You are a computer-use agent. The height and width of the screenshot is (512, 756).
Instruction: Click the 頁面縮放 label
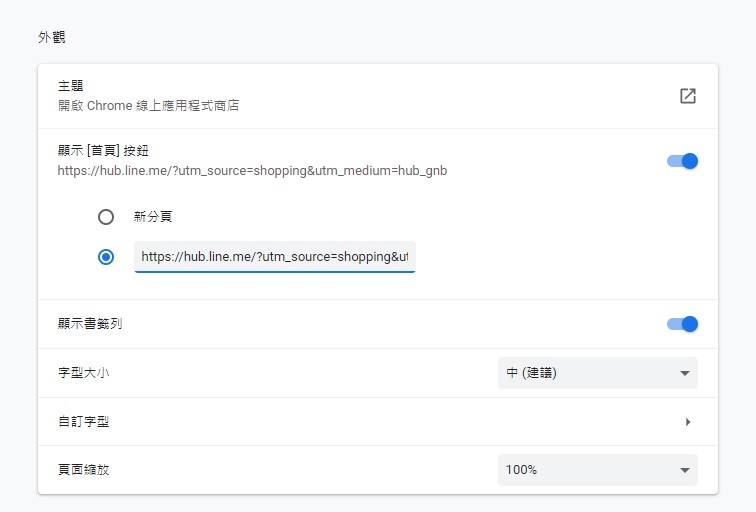[x=83, y=470]
